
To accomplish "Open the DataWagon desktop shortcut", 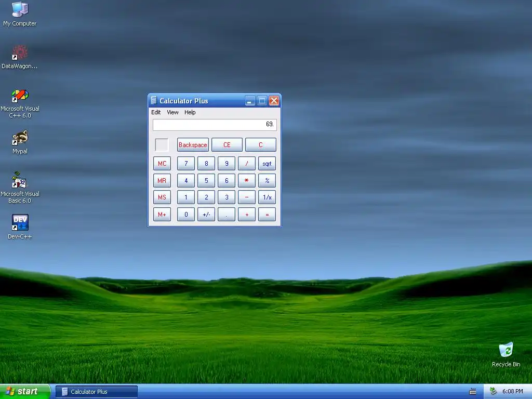I will (20, 57).
